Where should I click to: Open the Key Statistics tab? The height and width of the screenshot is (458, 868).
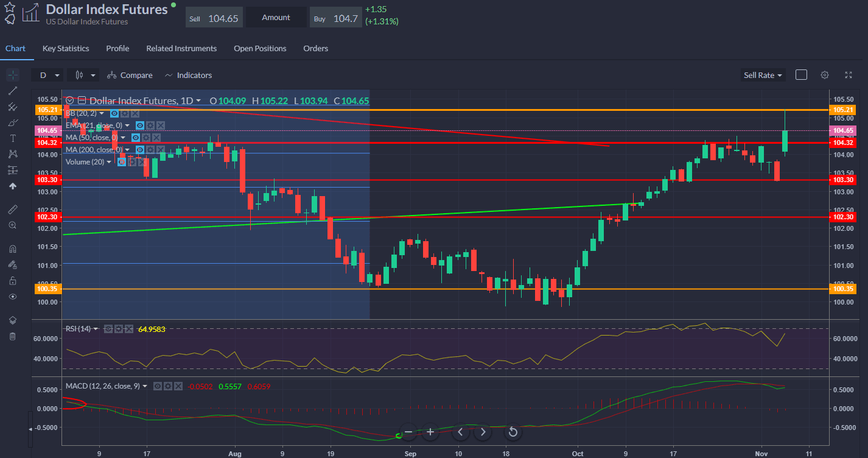(66, 48)
